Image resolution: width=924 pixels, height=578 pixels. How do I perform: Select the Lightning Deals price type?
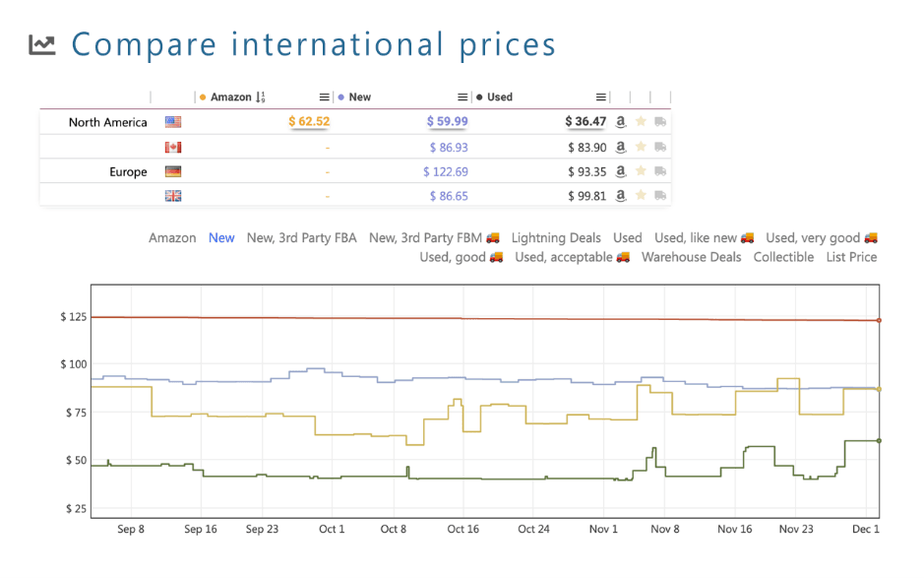(x=556, y=237)
